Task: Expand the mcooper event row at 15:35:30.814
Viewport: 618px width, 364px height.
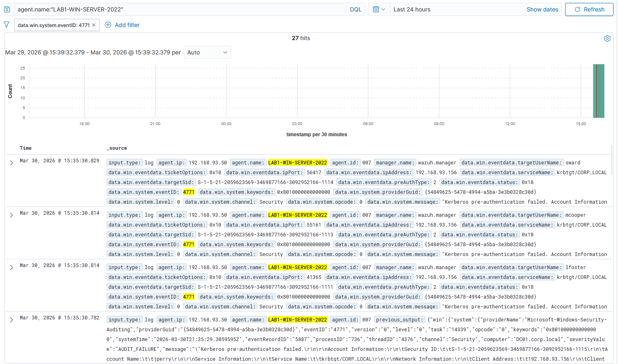Action: pos(11,215)
